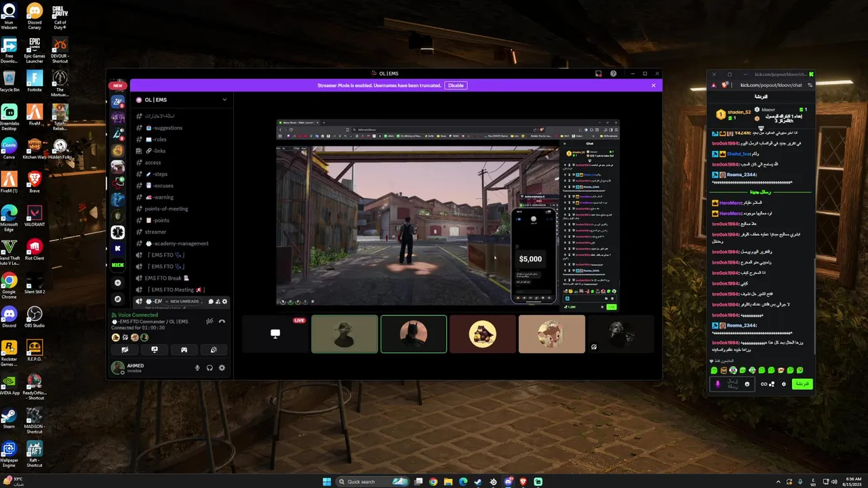Open the -points channel
Screen dimensions: 868x488
click(x=182, y=220)
